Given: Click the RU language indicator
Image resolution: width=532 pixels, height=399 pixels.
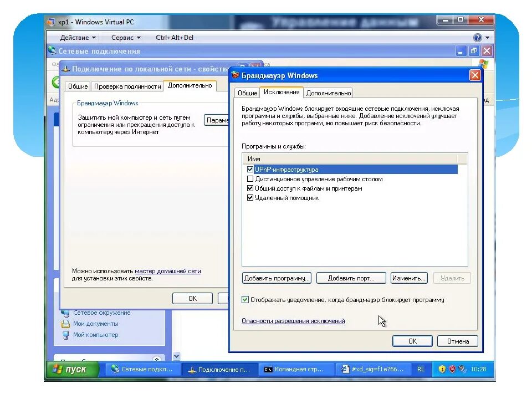Looking at the screenshot, I should coord(421,369).
